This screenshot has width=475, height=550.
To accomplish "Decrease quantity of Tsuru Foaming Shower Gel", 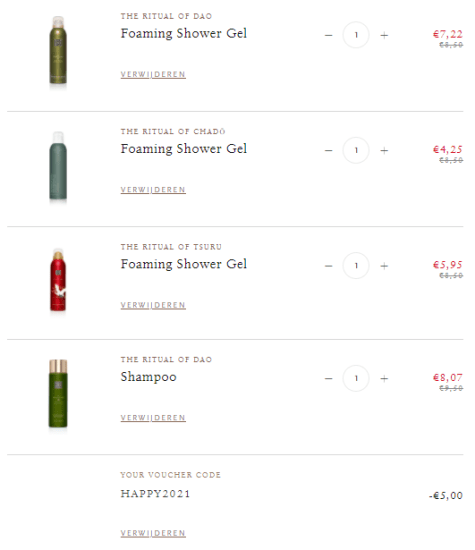I will [x=328, y=266].
